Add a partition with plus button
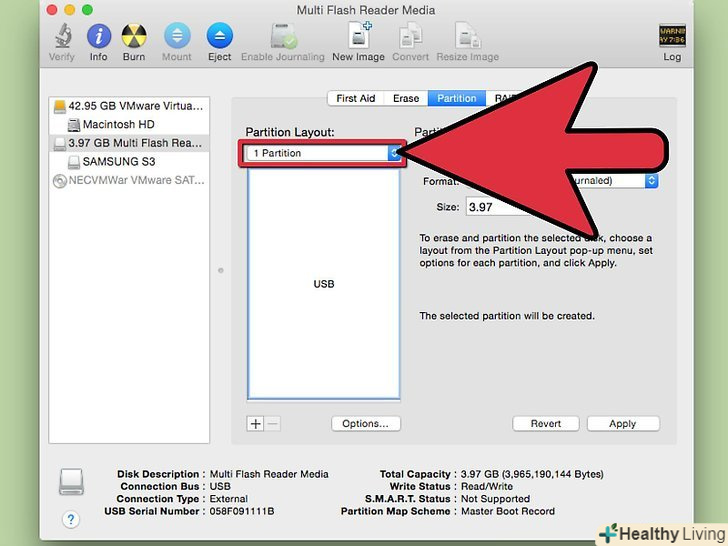 coord(255,423)
